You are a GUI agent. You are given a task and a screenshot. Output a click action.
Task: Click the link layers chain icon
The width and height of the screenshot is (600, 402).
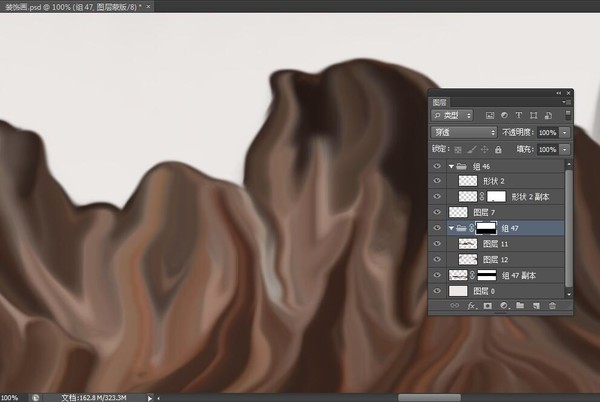point(454,306)
